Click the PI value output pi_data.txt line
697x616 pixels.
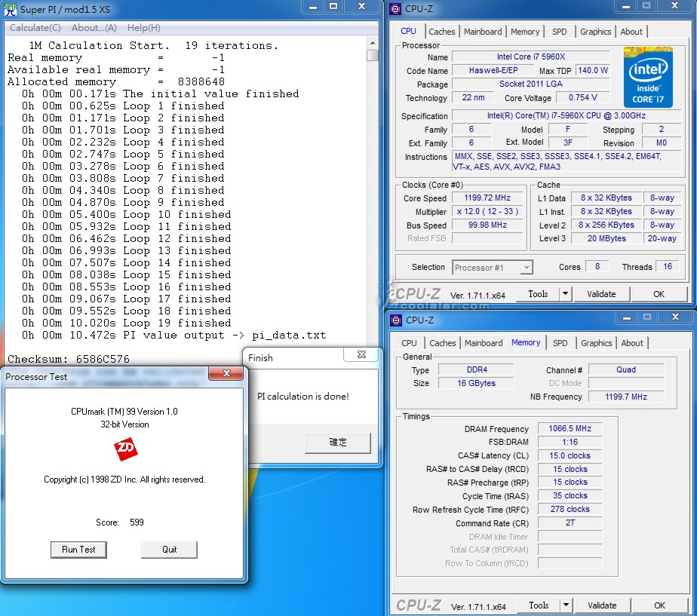tap(173, 335)
